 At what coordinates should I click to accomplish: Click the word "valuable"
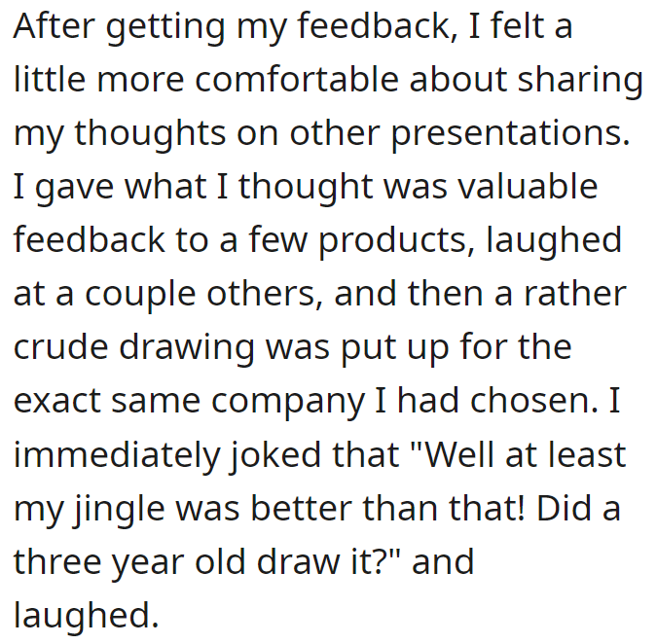528,187
